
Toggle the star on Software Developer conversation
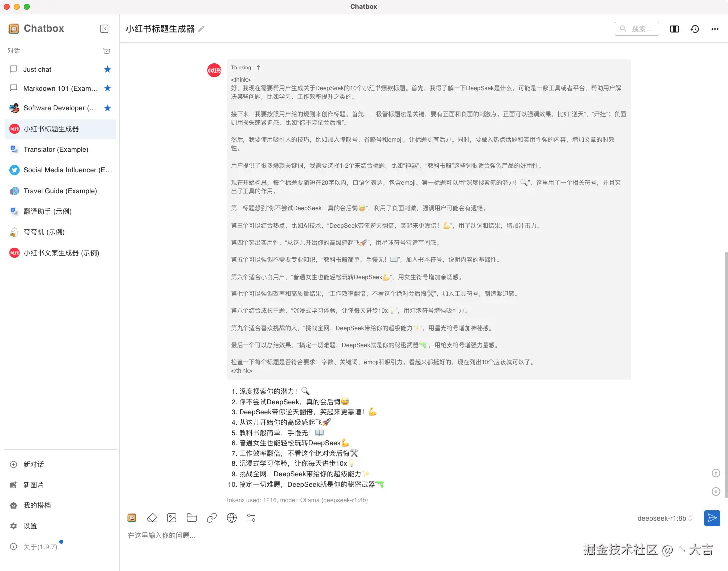click(x=107, y=108)
